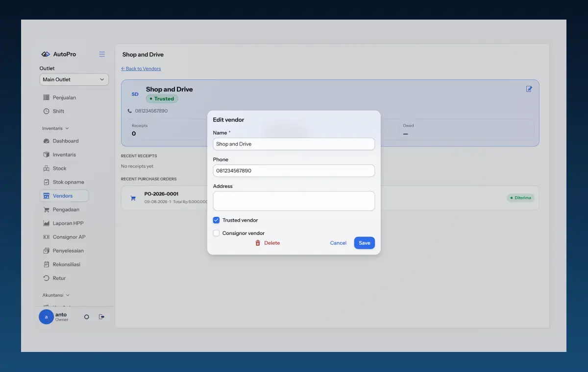Click the edit vendor pencil icon
Viewport: 588px width, 372px height.
click(529, 89)
